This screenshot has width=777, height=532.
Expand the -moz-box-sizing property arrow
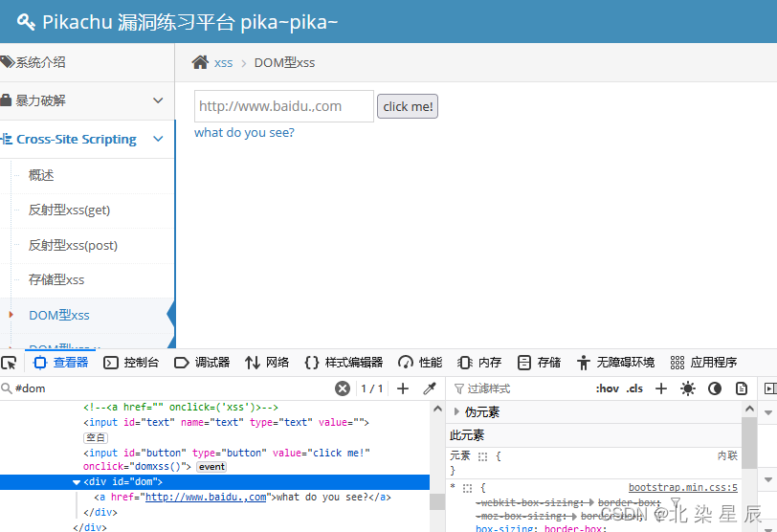tap(574, 516)
